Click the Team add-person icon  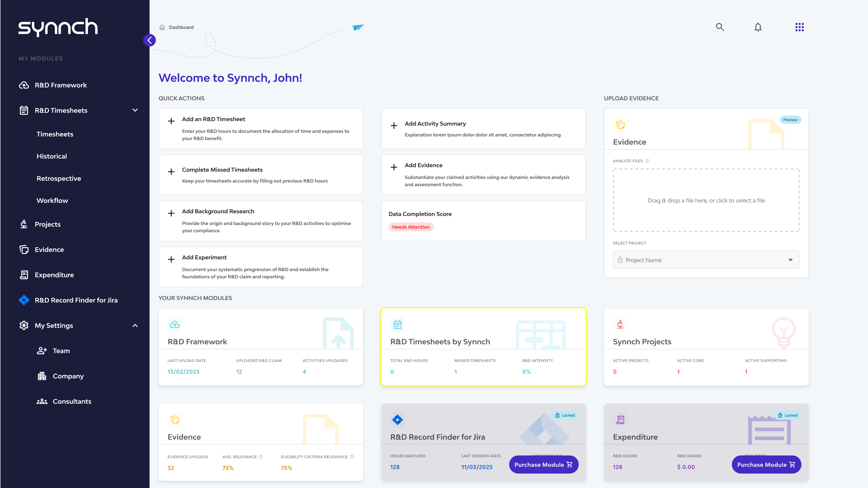click(x=42, y=351)
